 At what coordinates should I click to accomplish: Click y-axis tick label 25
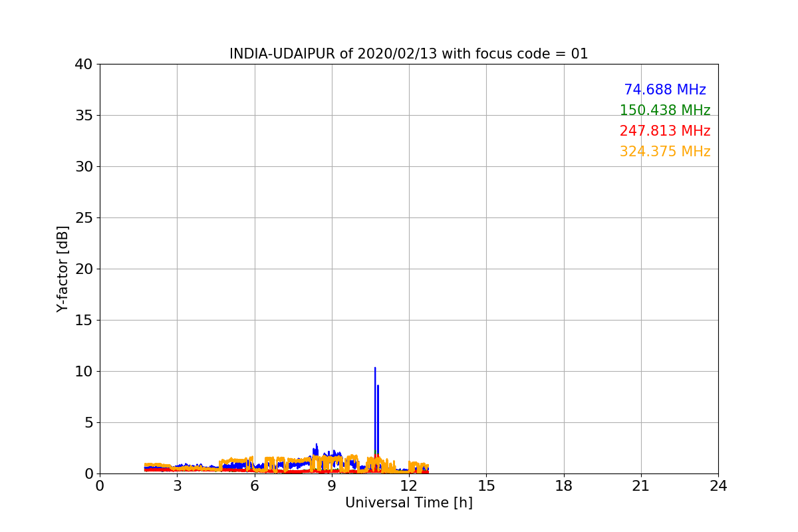(x=83, y=218)
